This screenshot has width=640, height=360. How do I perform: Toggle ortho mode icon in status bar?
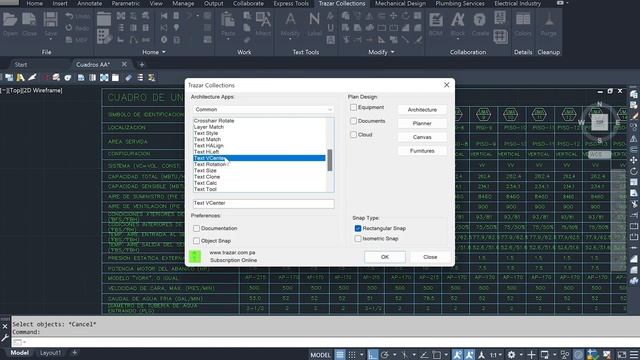click(372, 355)
